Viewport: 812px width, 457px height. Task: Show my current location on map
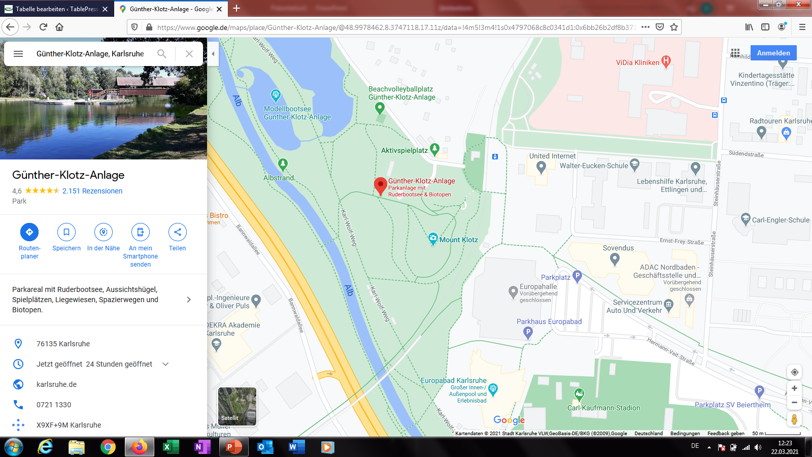(795, 372)
